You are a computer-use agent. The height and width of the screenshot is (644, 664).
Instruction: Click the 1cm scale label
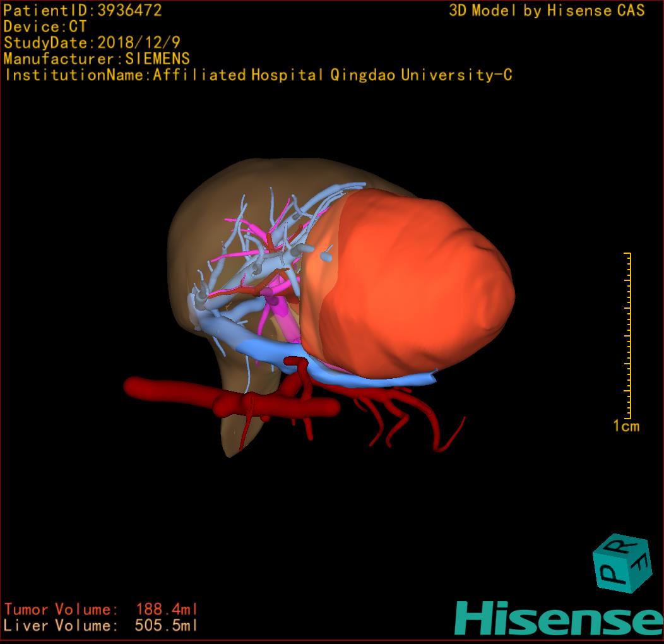pos(626,426)
